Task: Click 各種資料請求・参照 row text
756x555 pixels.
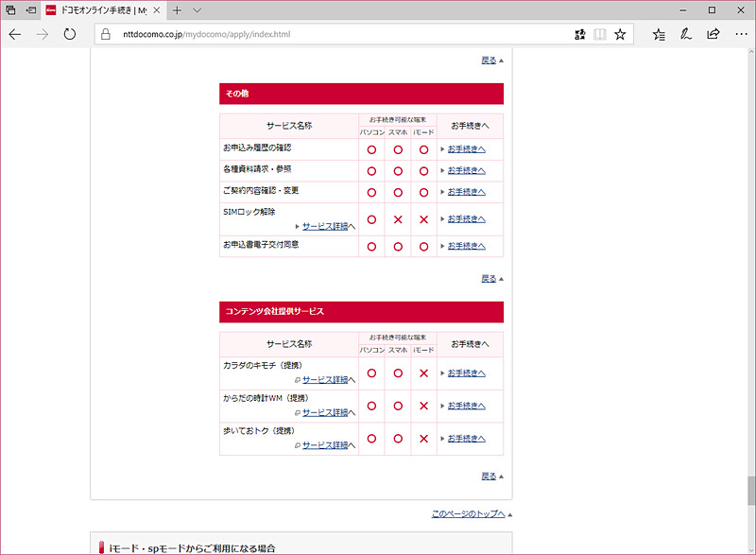Action: point(257,169)
